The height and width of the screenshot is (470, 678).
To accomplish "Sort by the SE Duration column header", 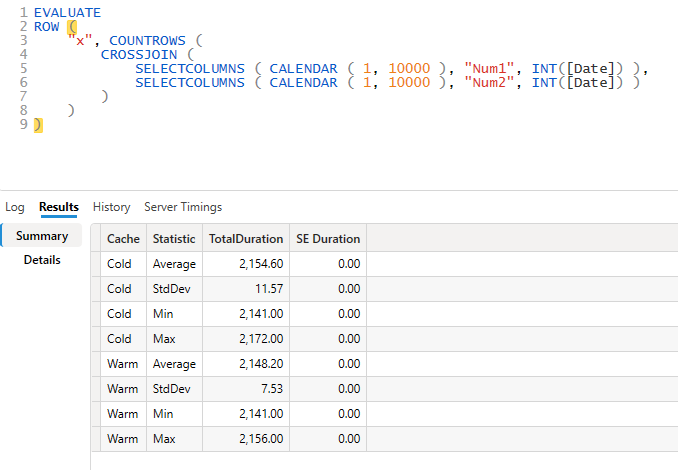I will pos(328,239).
